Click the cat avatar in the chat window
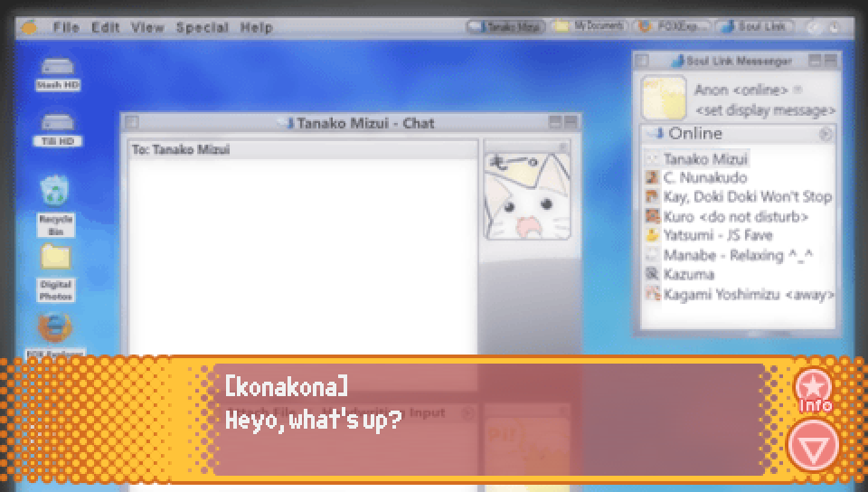Viewport: 868px width, 492px height. click(x=527, y=196)
